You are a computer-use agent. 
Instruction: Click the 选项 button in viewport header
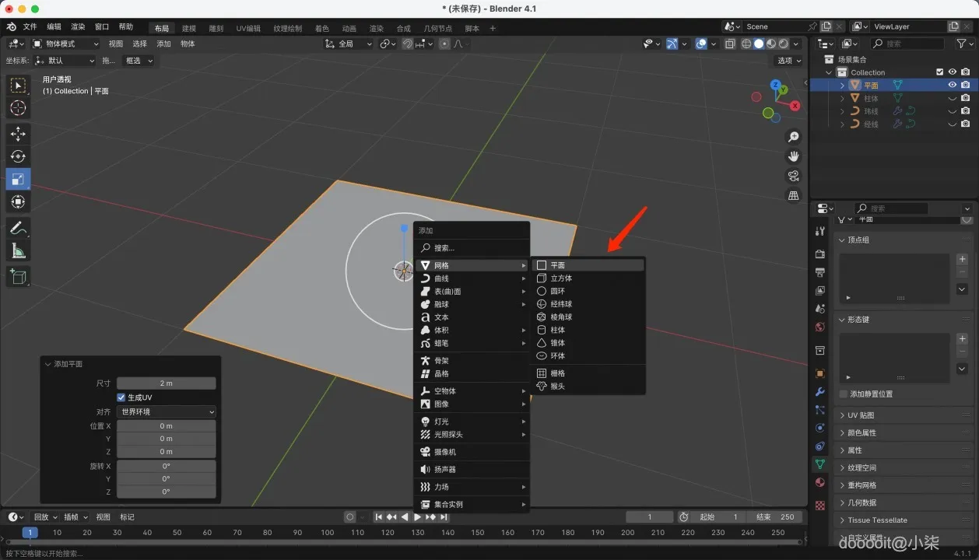[x=789, y=61]
